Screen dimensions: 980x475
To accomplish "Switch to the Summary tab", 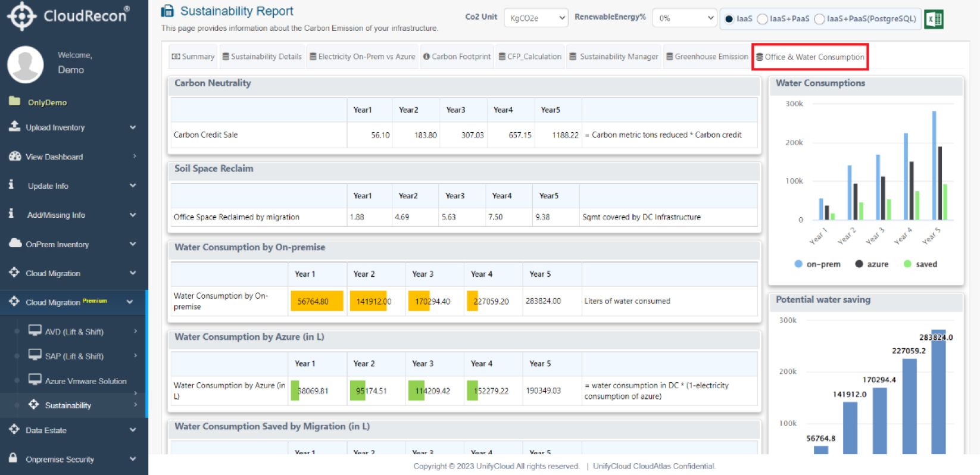I will [x=193, y=57].
